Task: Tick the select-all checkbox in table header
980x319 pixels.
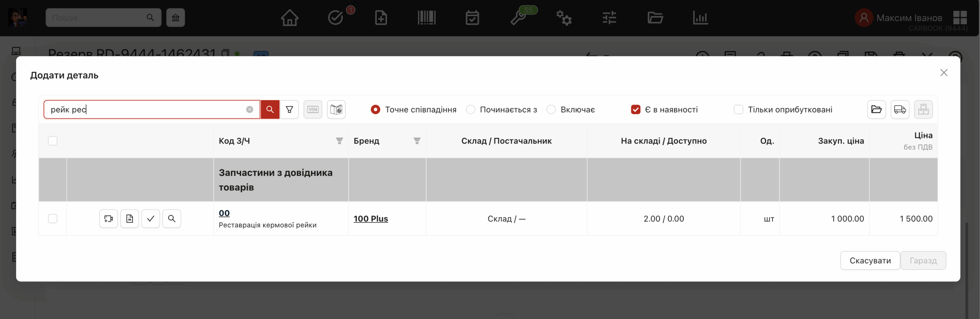Action: click(x=53, y=141)
